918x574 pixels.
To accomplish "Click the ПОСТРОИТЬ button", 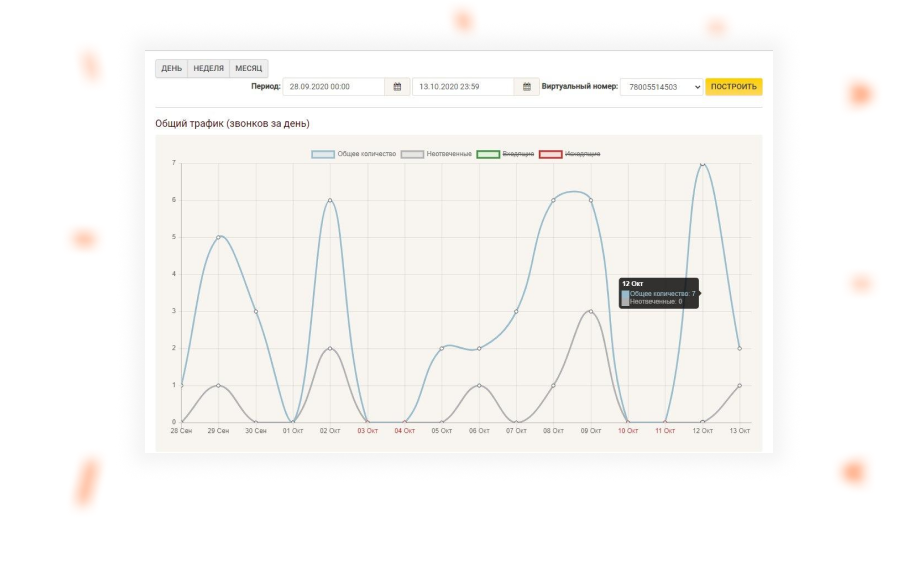I will pos(734,87).
